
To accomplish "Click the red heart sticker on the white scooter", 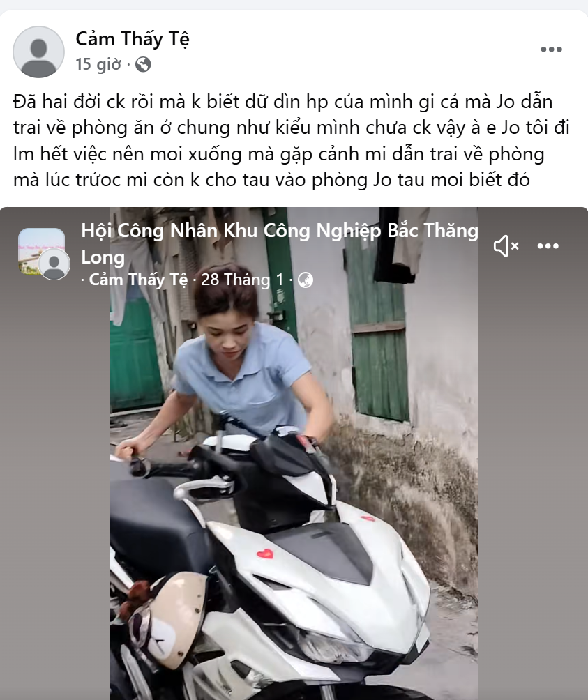I will (x=265, y=554).
